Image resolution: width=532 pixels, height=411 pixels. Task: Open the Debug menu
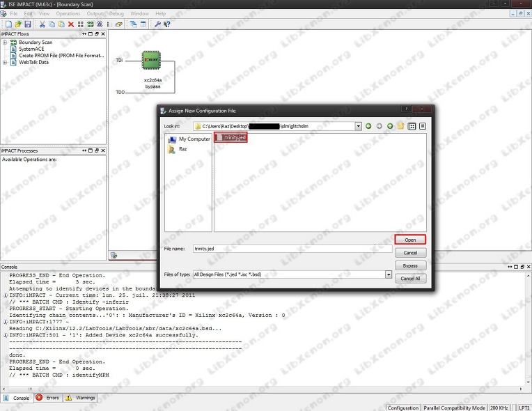pyautogui.click(x=116, y=13)
